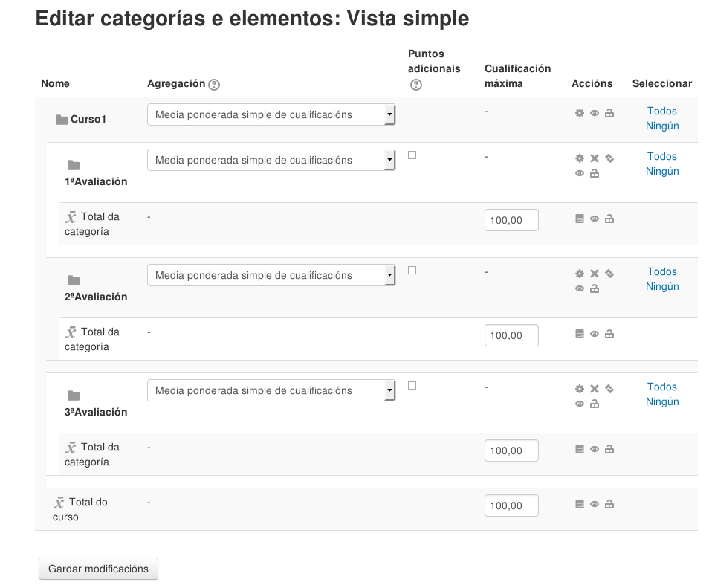This screenshot has height=588, width=709.
Task: Toggle visibility of Total do curso
Action: tap(594, 504)
